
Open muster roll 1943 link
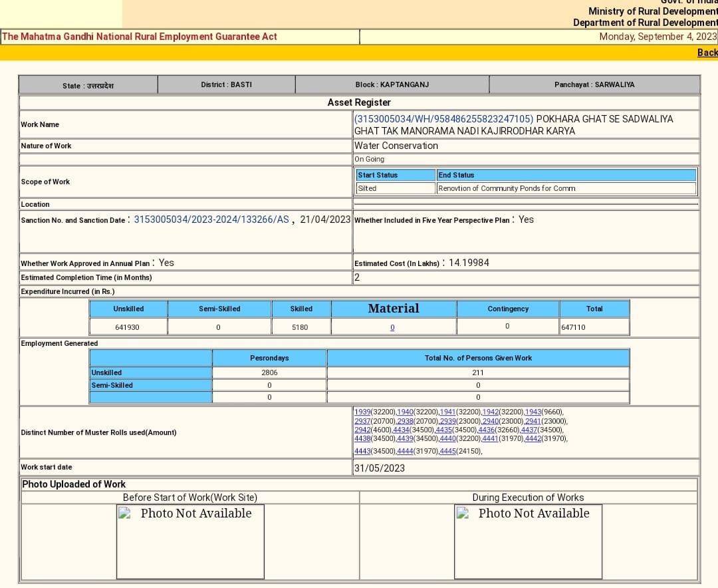pos(533,412)
